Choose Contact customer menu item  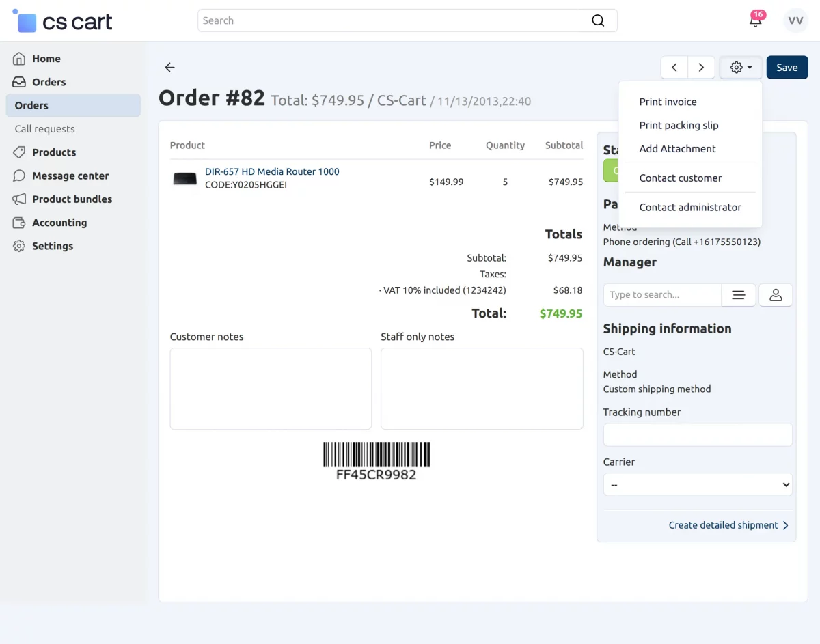680,178
